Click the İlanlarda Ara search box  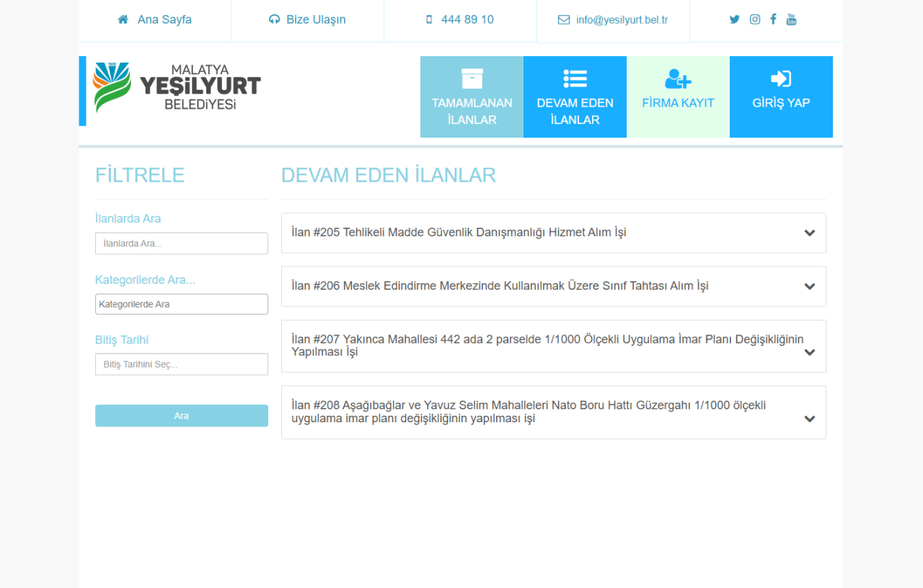(181, 244)
